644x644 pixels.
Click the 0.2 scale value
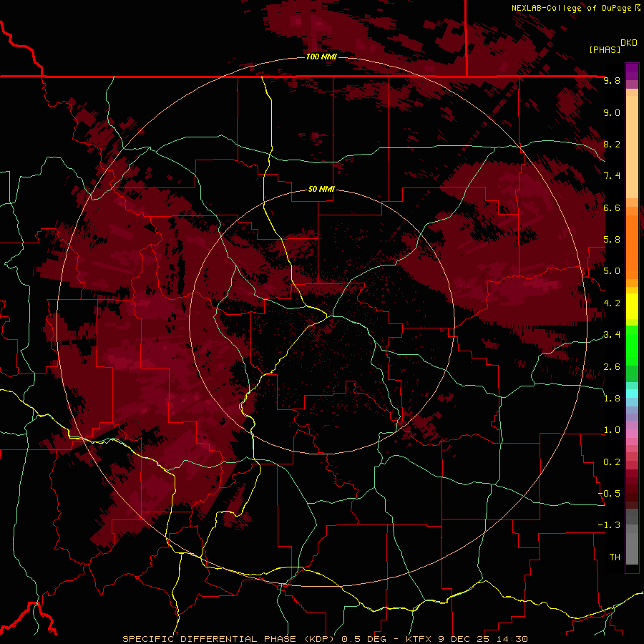pyautogui.click(x=612, y=462)
